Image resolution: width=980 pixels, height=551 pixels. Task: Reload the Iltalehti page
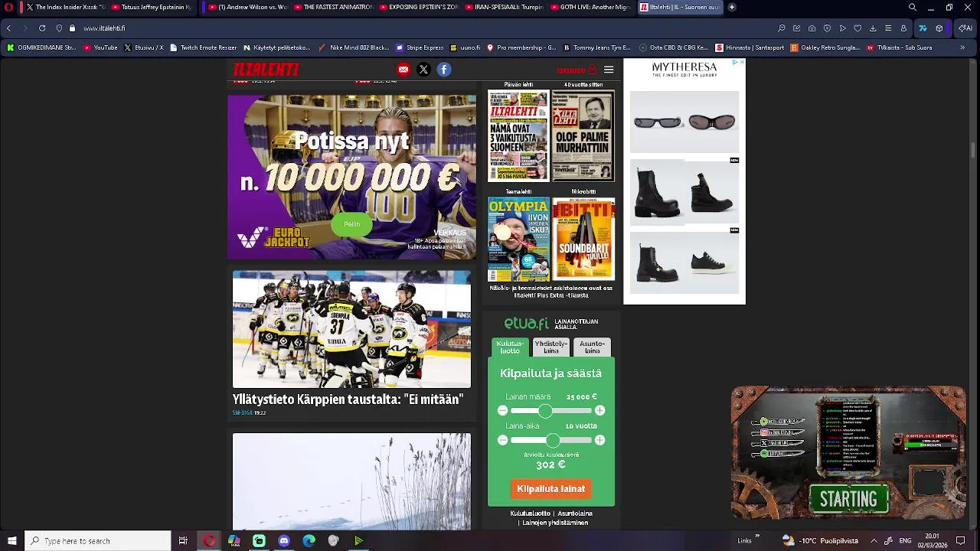[42, 28]
